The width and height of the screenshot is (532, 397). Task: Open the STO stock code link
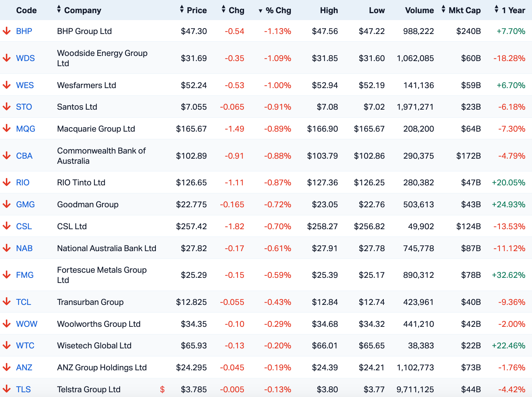24,107
